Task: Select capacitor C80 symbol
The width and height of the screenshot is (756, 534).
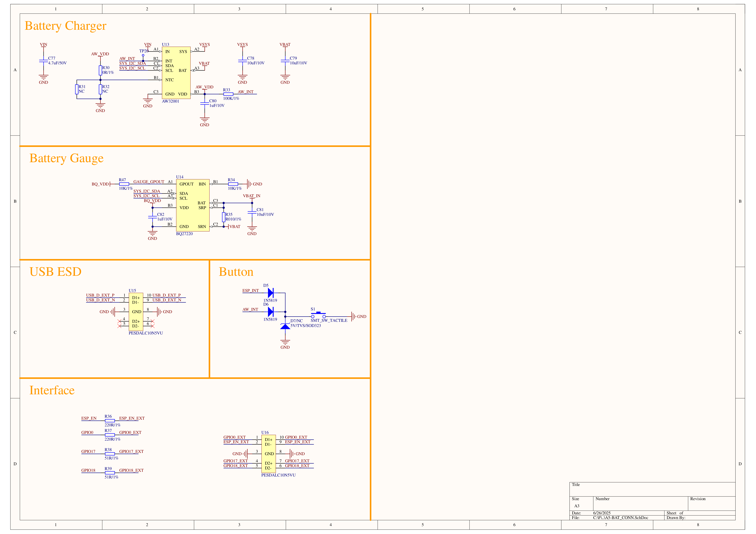Action: pos(205,104)
